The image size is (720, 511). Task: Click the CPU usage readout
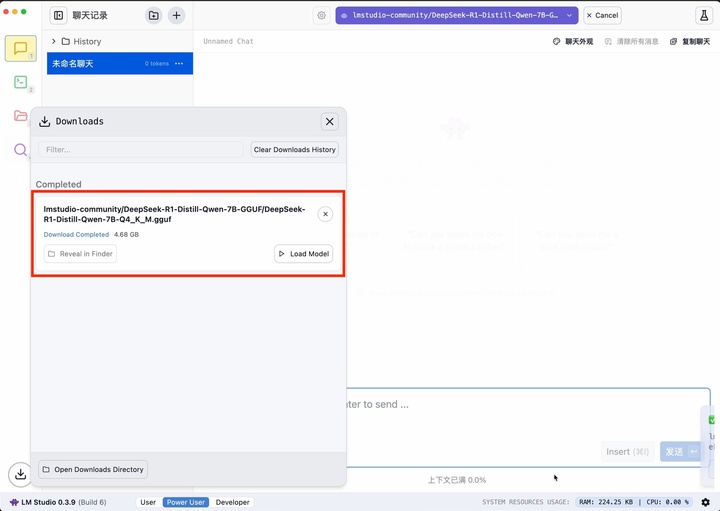(x=668, y=502)
